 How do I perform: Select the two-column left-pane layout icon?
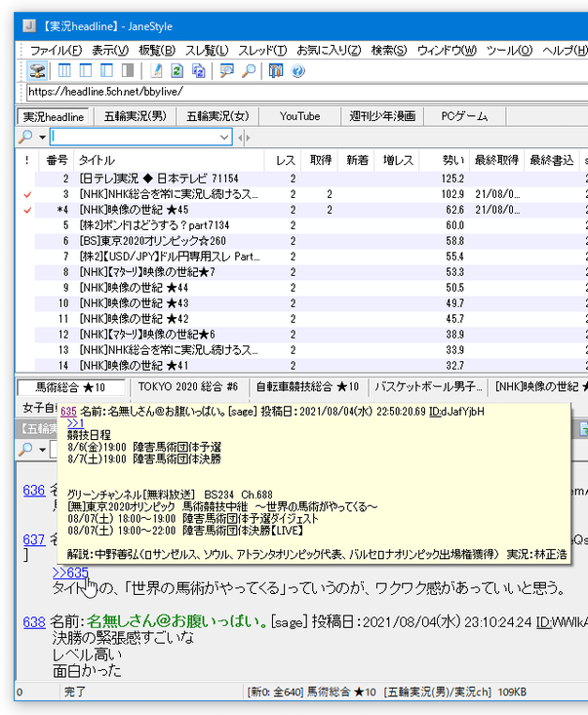[86, 70]
